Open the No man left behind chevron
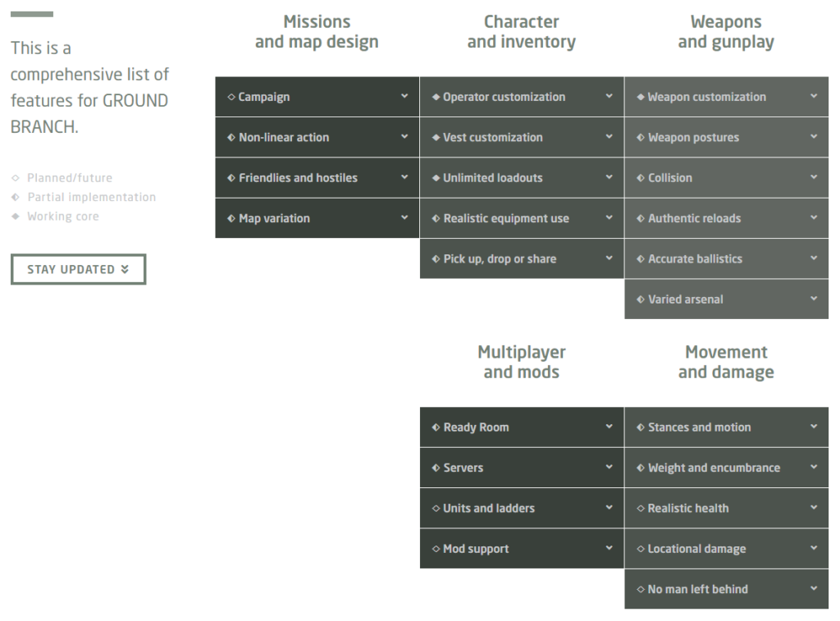The image size is (840, 621). [814, 588]
